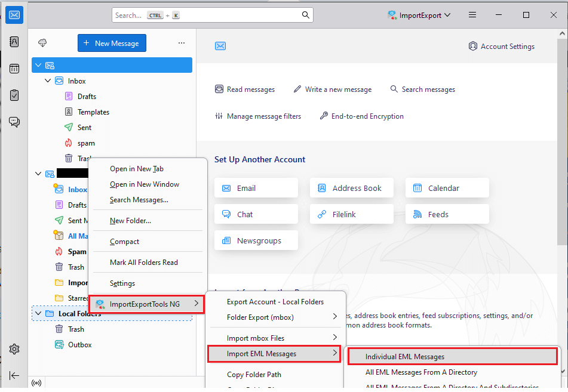Click inside the search field
The height and width of the screenshot is (392, 568).
click(x=212, y=14)
